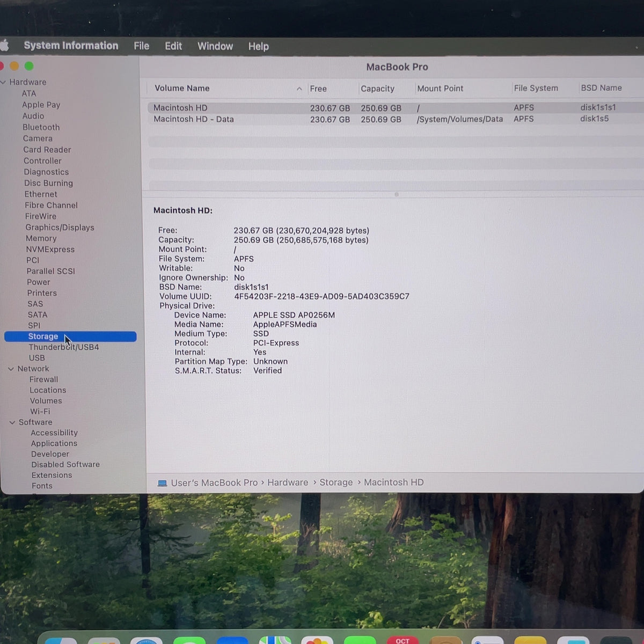
Task: Click the Volume UUID value in details
Action: 321,296
